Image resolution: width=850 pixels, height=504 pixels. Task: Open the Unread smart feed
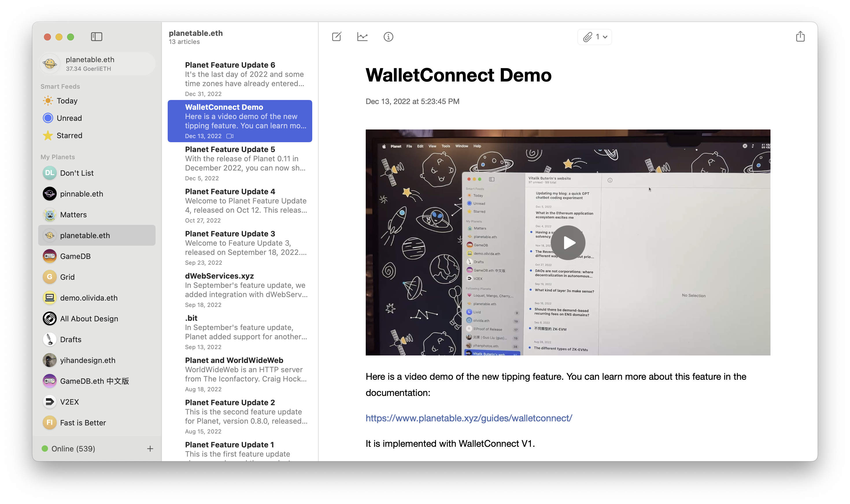pyautogui.click(x=97, y=118)
